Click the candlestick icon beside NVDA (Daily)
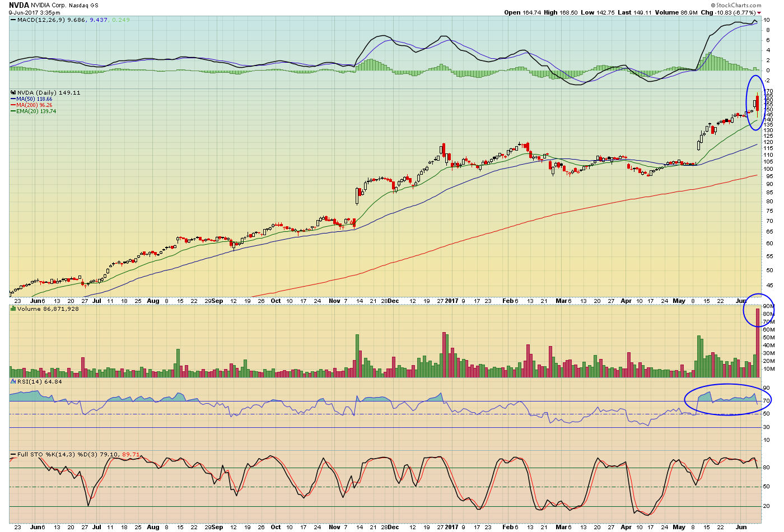Viewport: 784px width, 532px height. click(13, 92)
